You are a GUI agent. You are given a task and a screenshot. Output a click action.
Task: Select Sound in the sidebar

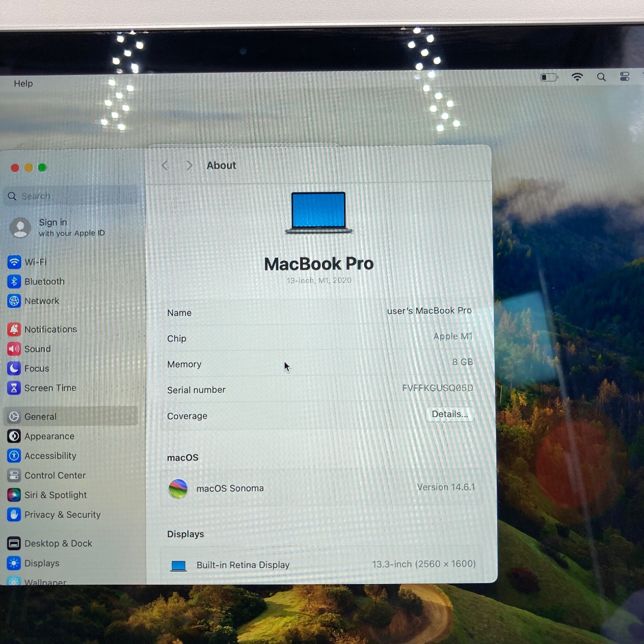[x=37, y=349]
